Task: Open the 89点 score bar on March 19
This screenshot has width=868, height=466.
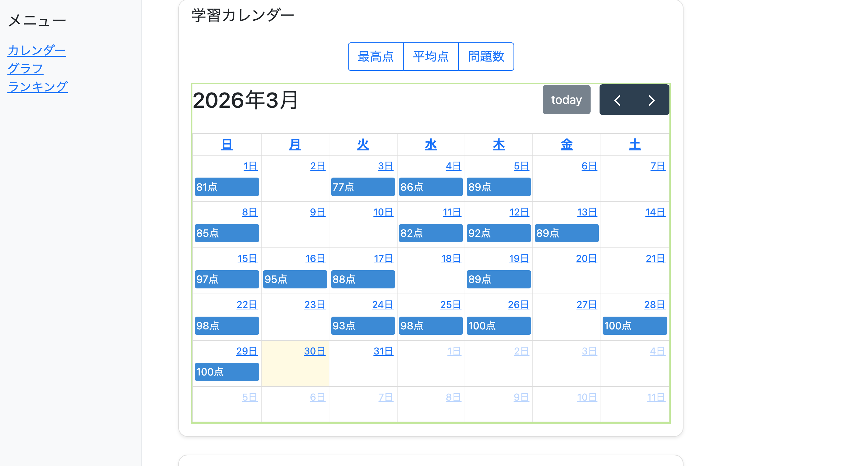Action: point(498,279)
